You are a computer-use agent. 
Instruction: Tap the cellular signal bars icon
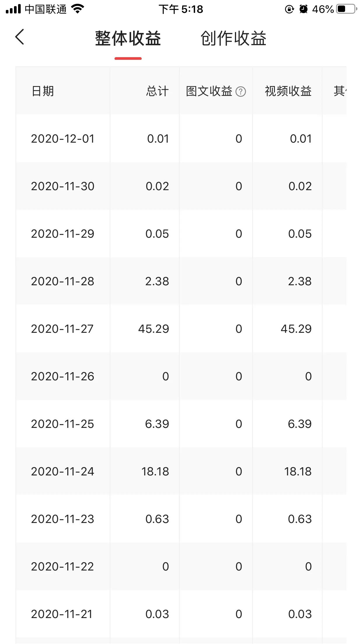[x=13, y=9]
